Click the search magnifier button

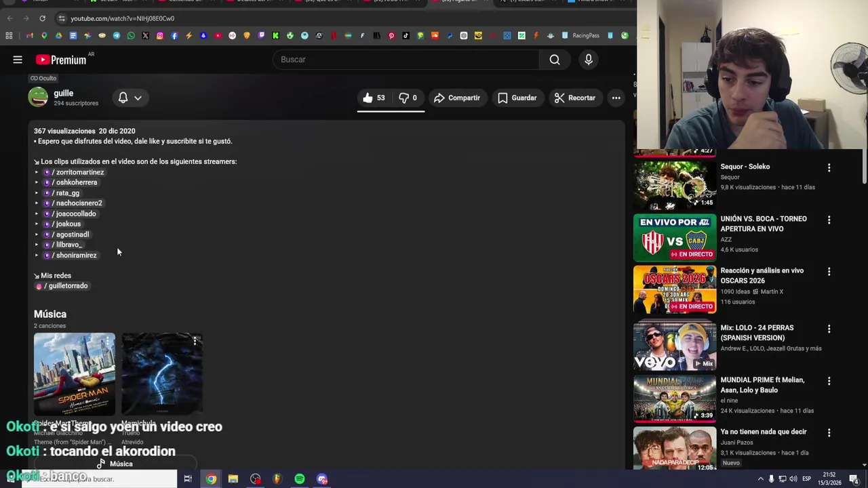click(555, 60)
